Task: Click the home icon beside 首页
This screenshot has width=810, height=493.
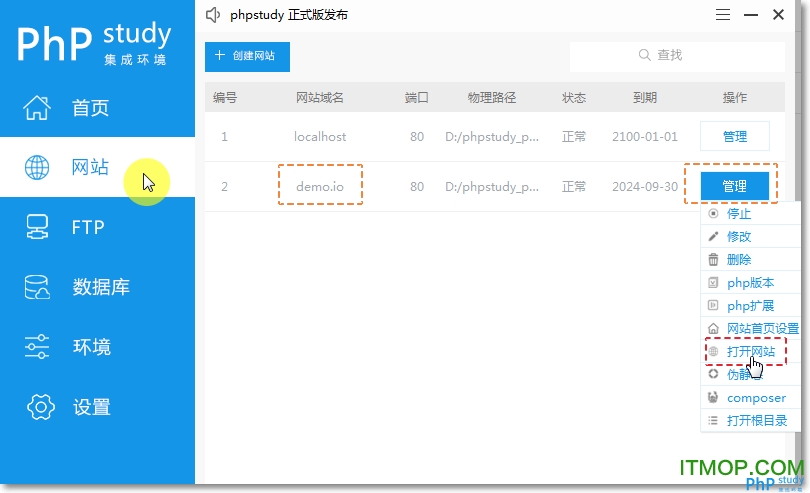Action: 37,107
